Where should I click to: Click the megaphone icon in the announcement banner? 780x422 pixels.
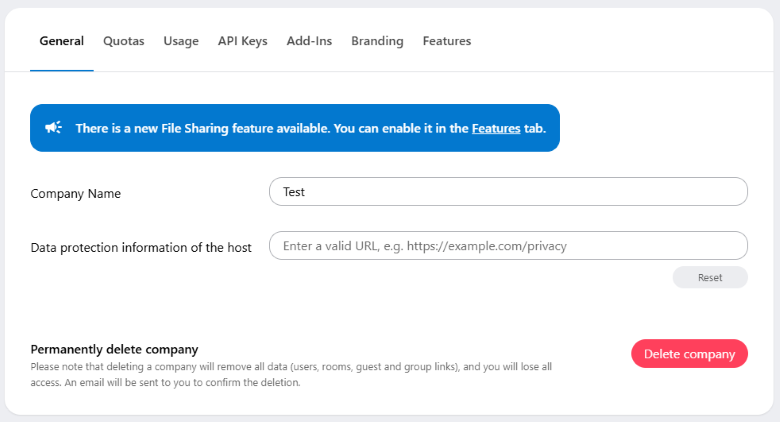coord(54,128)
